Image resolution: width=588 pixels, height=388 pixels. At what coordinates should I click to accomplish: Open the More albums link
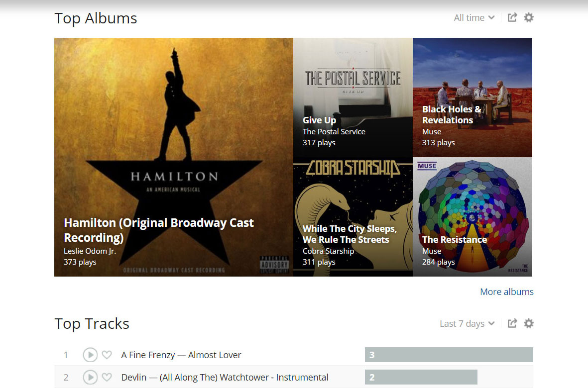pyautogui.click(x=506, y=292)
